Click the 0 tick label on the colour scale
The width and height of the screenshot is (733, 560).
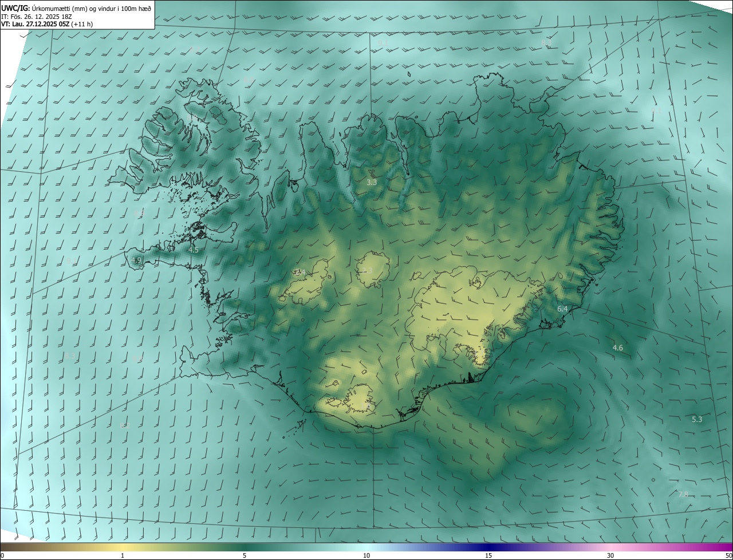tap(2, 555)
